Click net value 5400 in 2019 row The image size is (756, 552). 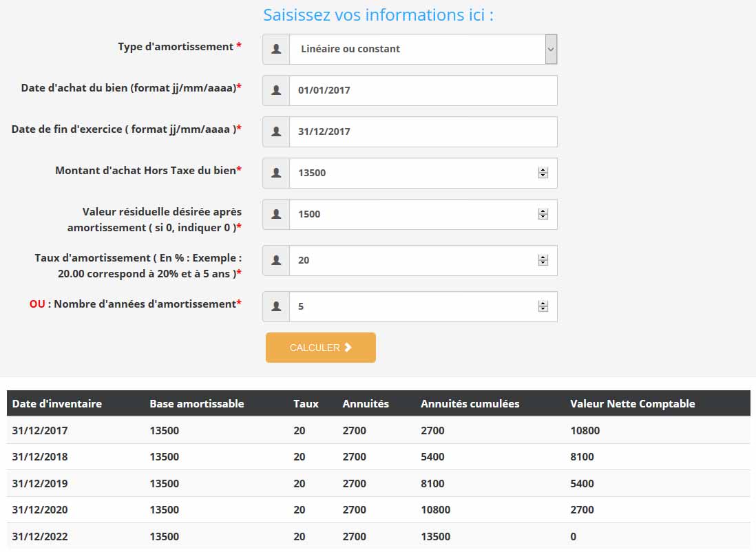tap(582, 484)
